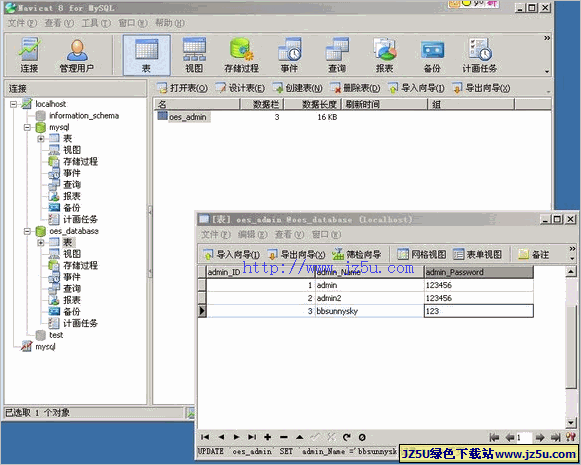Delete record with minus button
This screenshot has width=581, height=465.
284,437
